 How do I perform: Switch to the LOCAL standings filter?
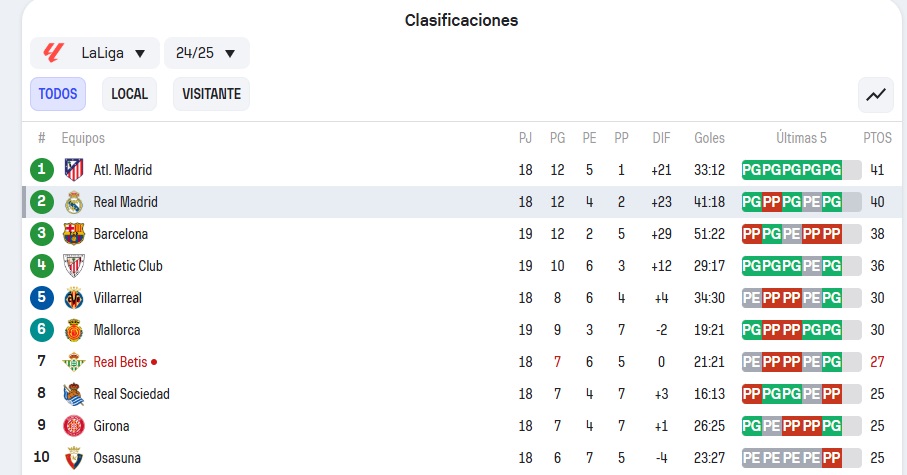pos(130,94)
